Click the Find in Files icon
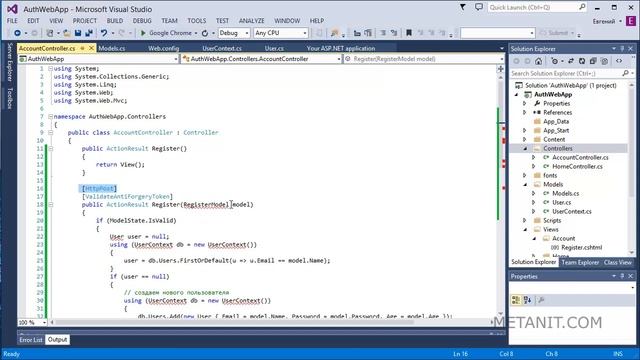This screenshot has height=360, width=640. click(x=334, y=33)
